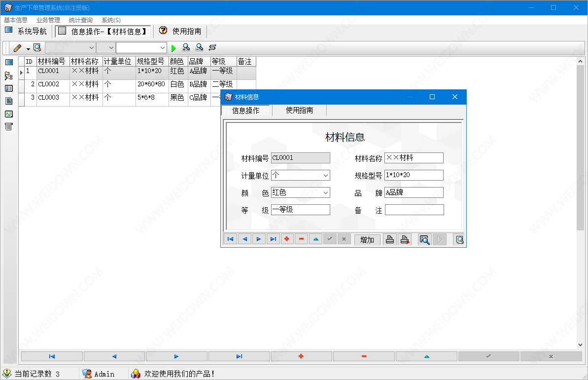This screenshot has height=380, width=588.
Task: Click the document search icon in toolbar
Action: 37,48
